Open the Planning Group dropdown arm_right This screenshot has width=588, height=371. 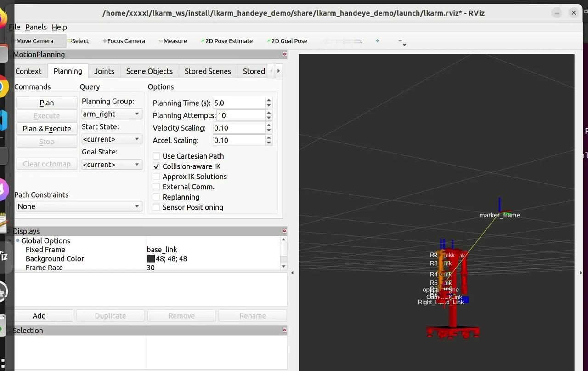[112, 114]
